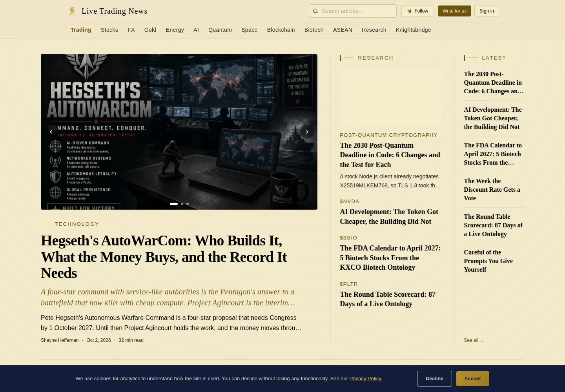Open the Blockchain section
Screen dimensions: 565x392
[x=281, y=30]
